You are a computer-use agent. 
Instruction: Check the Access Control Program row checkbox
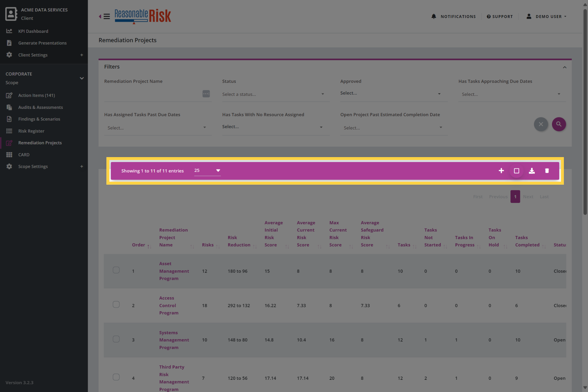tap(116, 304)
